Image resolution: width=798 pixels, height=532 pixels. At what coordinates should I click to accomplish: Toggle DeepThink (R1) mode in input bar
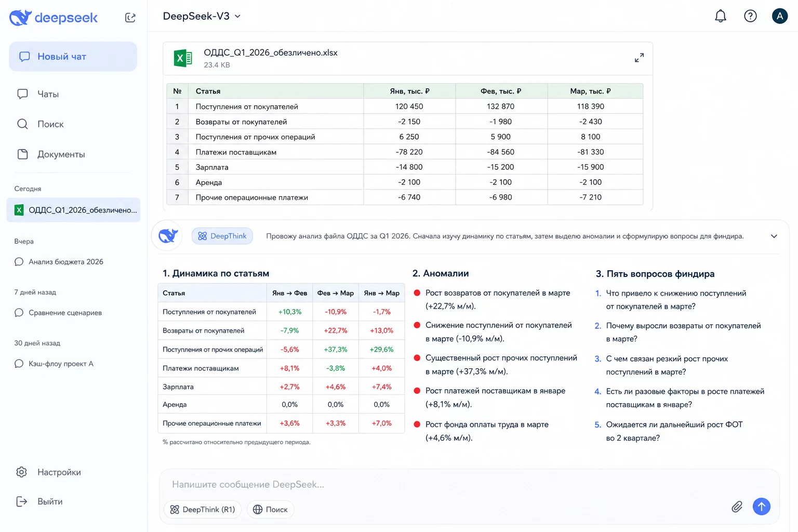coord(203,510)
